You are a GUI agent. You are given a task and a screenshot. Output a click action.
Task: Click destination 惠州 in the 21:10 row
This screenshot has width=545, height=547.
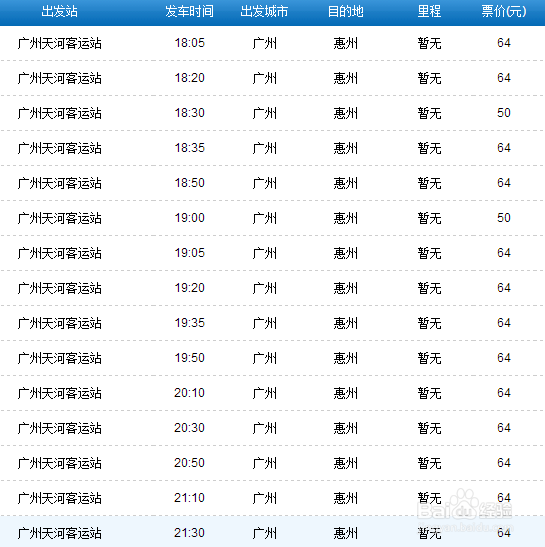345,498
